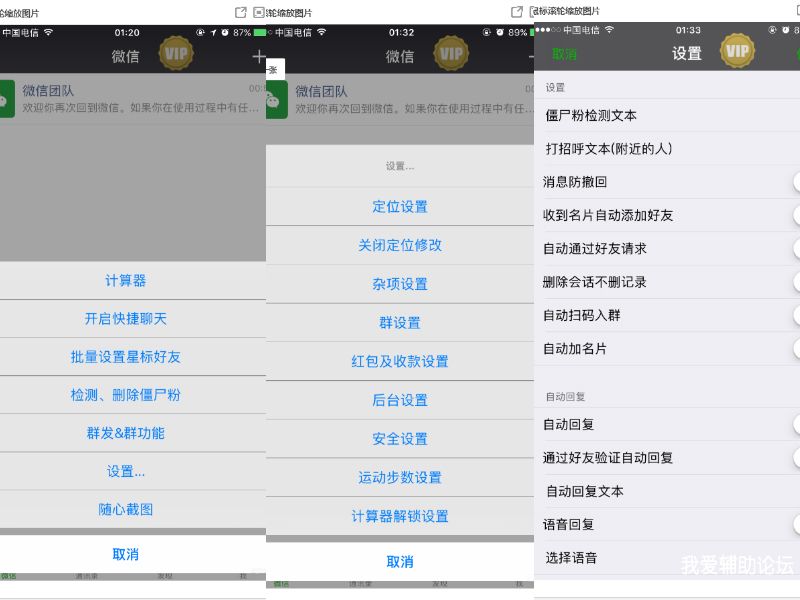Open 杂项设置 option
The width and height of the screenshot is (800, 600).
coord(400,284)
